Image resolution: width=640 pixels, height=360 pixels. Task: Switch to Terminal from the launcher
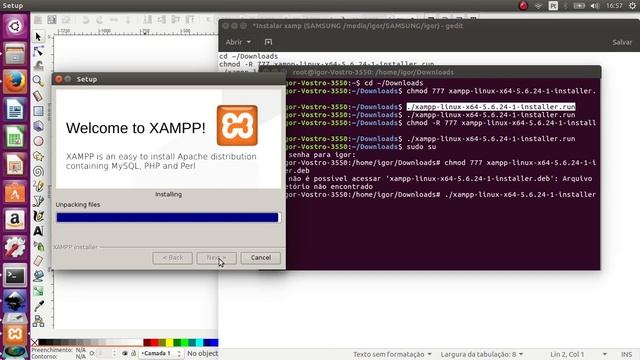coord(15,276)
